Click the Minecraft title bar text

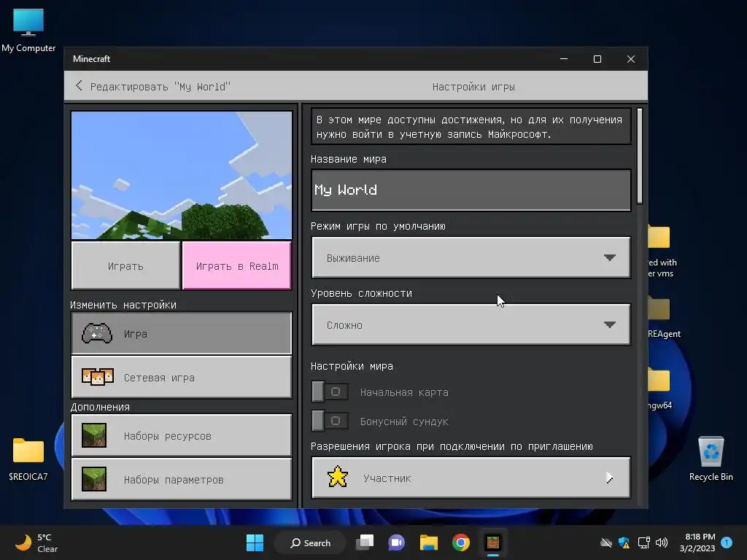pyautogui.click(x=91, y=58)
